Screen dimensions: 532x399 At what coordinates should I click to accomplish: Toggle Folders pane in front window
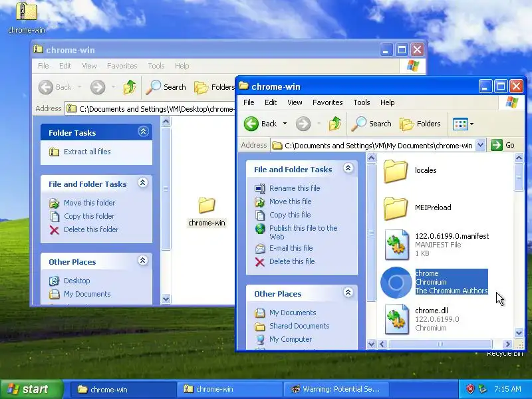click(420, 124)
